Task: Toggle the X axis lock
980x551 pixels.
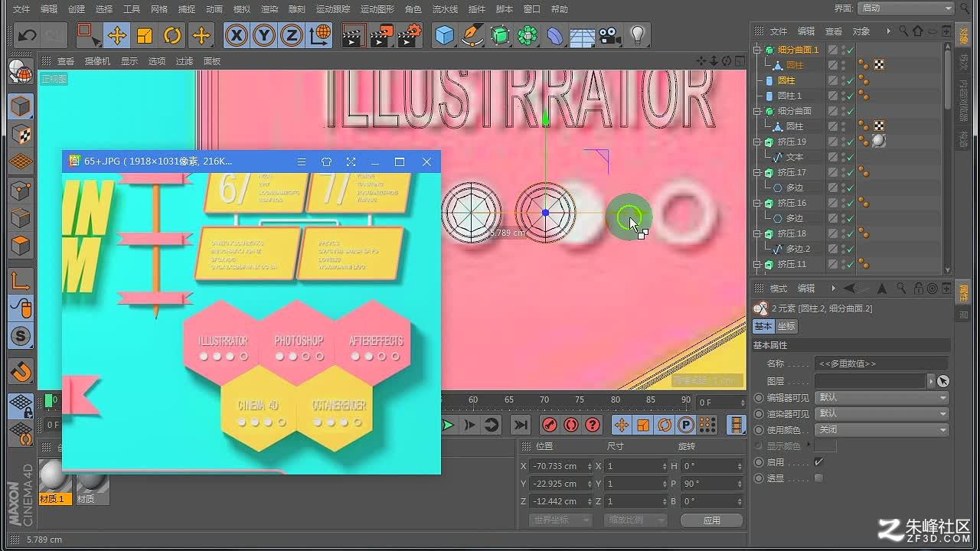Action: tap(237, 35)
